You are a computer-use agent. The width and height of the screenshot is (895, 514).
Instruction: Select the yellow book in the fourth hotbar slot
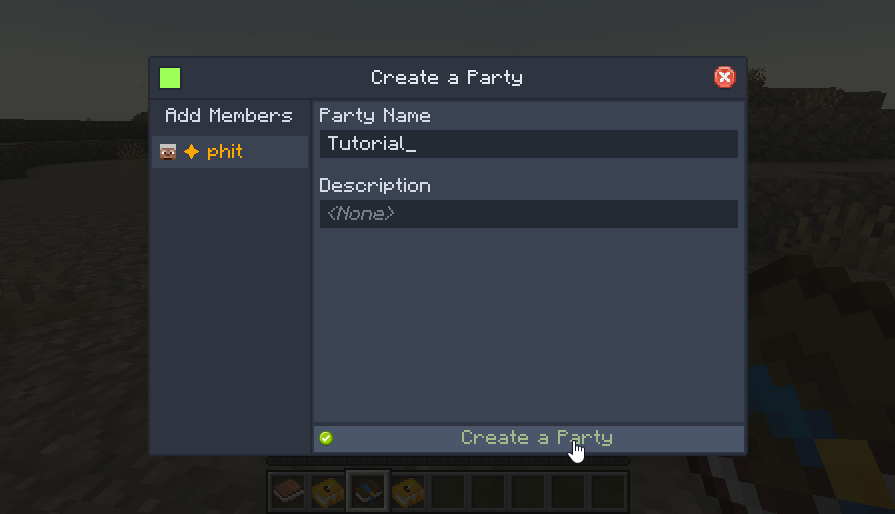click(x=408, y=491)
